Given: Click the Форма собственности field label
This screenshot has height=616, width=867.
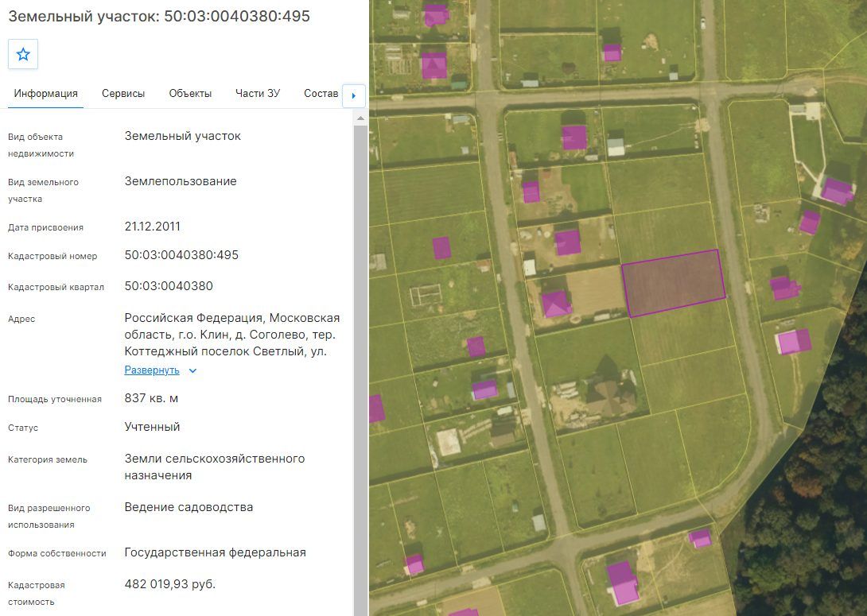Looking at the screenshot, I should point(57,553).
